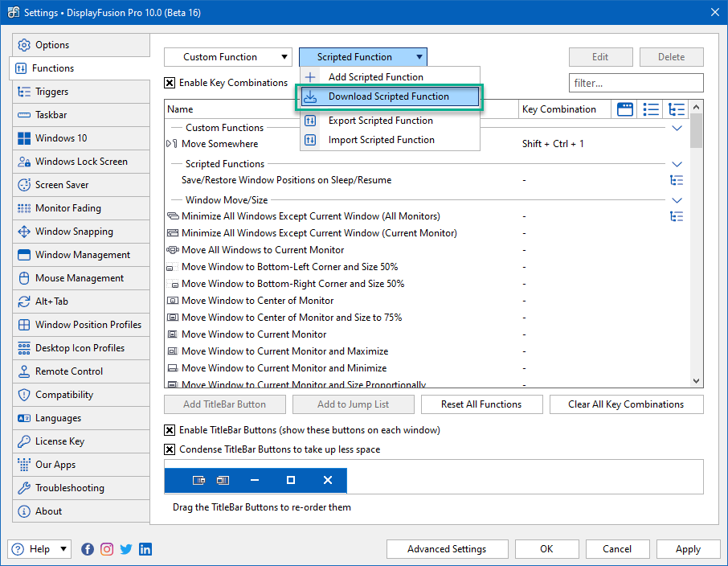Open the Twitter link icon
Screen dimensions: 728x566
coord(126,549)
